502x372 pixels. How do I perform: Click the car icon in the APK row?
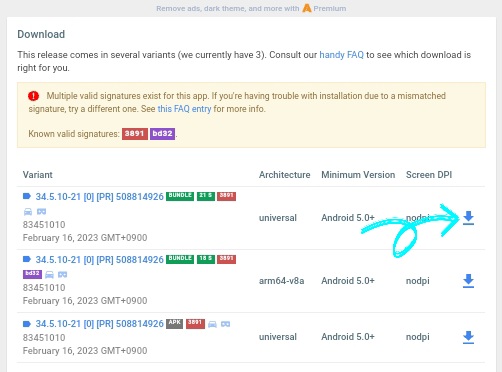[212, 324]
